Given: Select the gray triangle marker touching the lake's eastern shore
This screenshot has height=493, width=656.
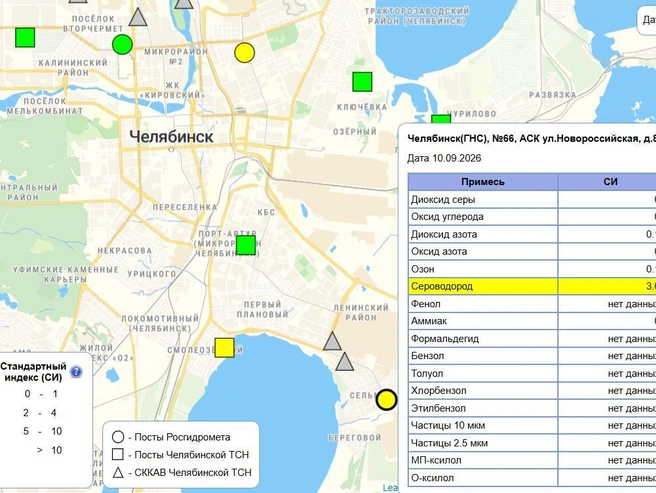Looking at the screenshot, I should [344, 362].
